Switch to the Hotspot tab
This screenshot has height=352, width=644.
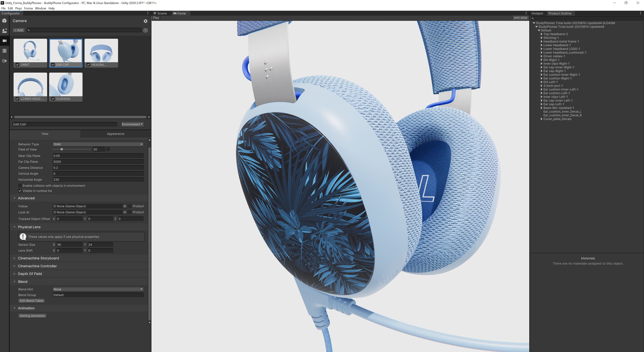(x=537, y=13)
